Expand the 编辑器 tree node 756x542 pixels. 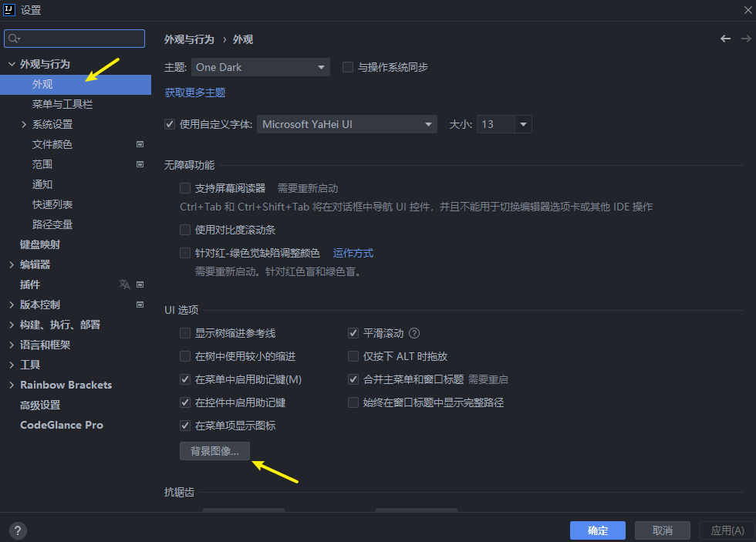click(x=12, y=264)
